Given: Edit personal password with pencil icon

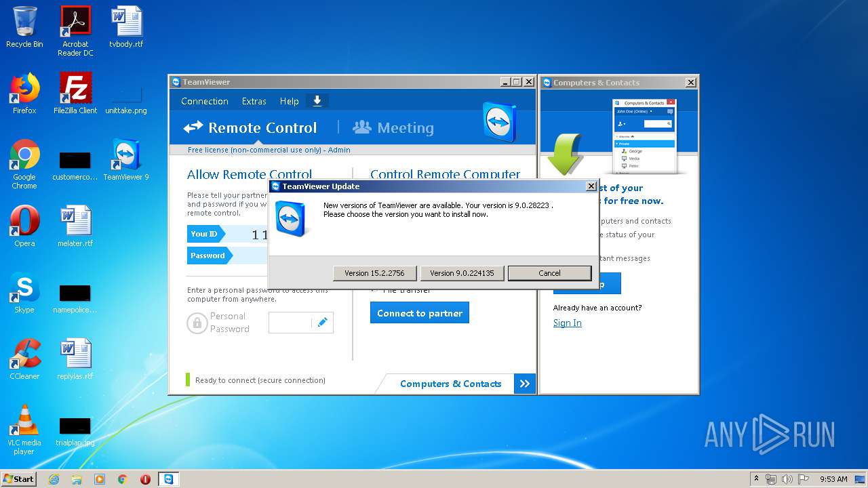Looking at the screenshot, I should (322, 323).
